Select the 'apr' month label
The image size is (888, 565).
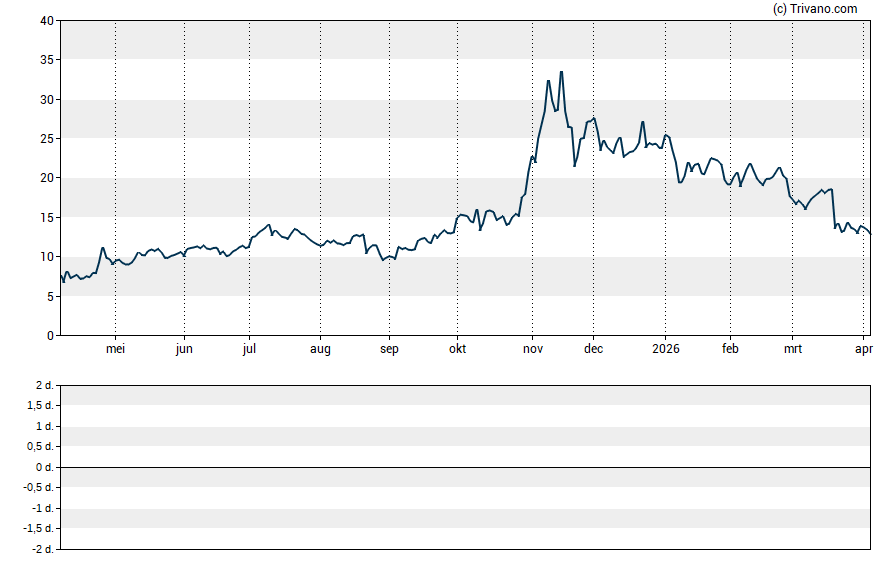pos(864,349)
